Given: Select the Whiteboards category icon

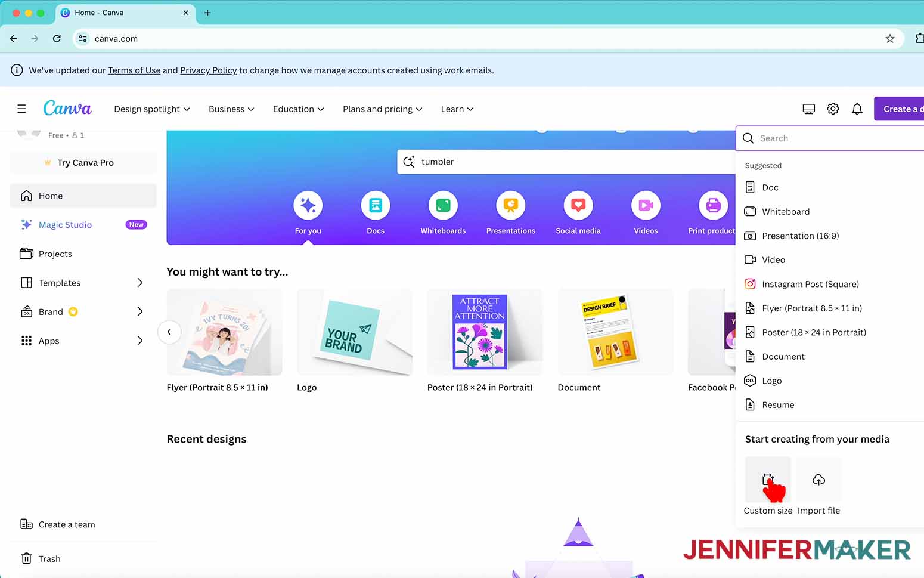Looking at the screenshot, I should 443,205.
